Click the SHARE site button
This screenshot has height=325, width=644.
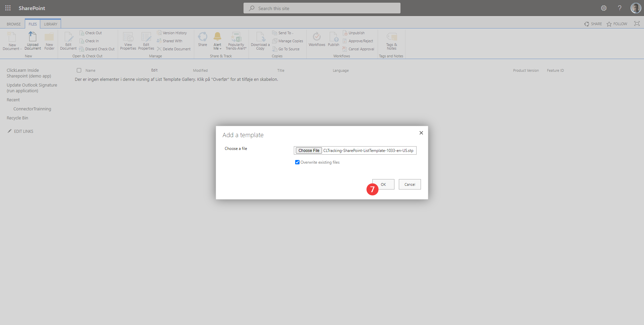pyautogui.click(x=593, y=24)
